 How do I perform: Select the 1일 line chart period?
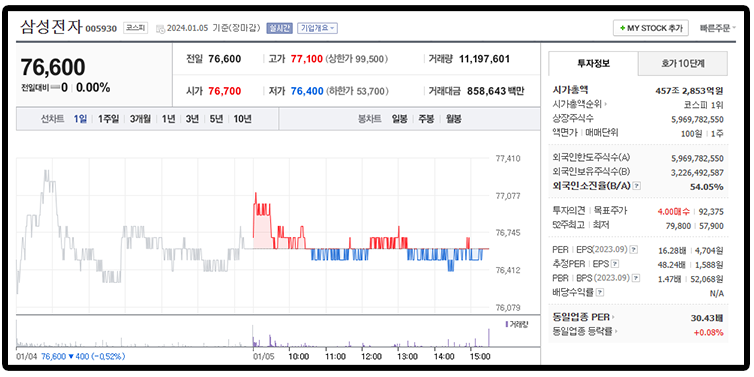[x=80, y=119]
